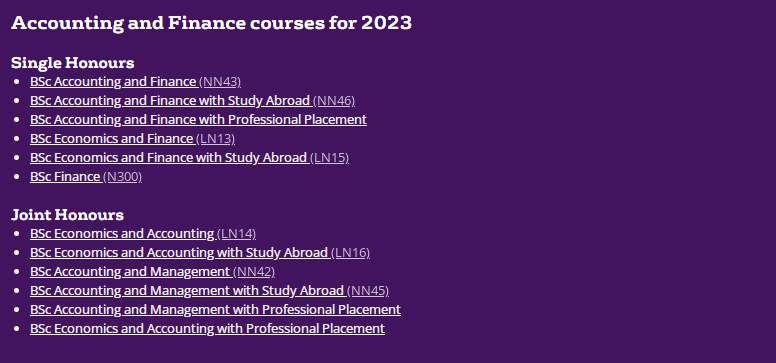Click the NN42 course code
This screenshot has height=363, width=776.
pos(254,272)
